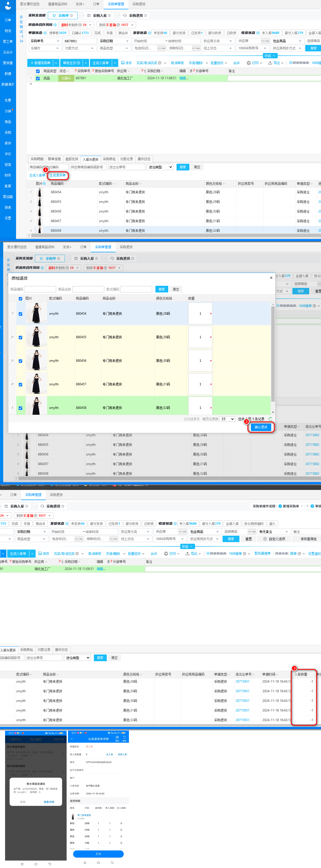Toggle the select-all checkbox in 质检退货 dialog header
The height and width of the screenshot is (868, 321).
tap(21, 299)
